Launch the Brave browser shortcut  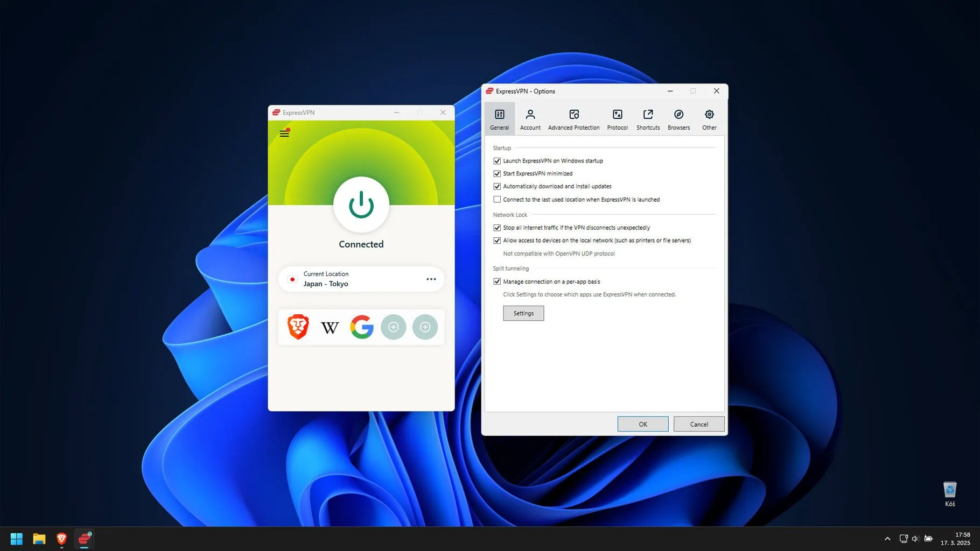(298, 327)
